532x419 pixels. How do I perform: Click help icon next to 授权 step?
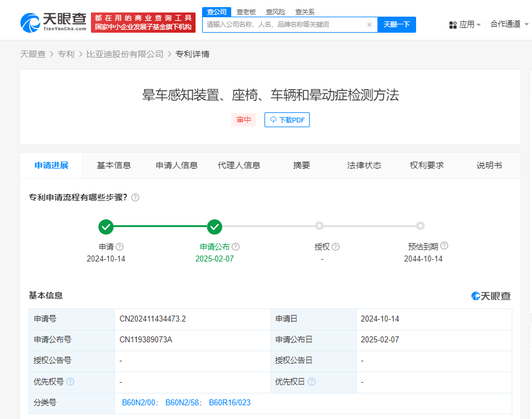pos(335,247)
